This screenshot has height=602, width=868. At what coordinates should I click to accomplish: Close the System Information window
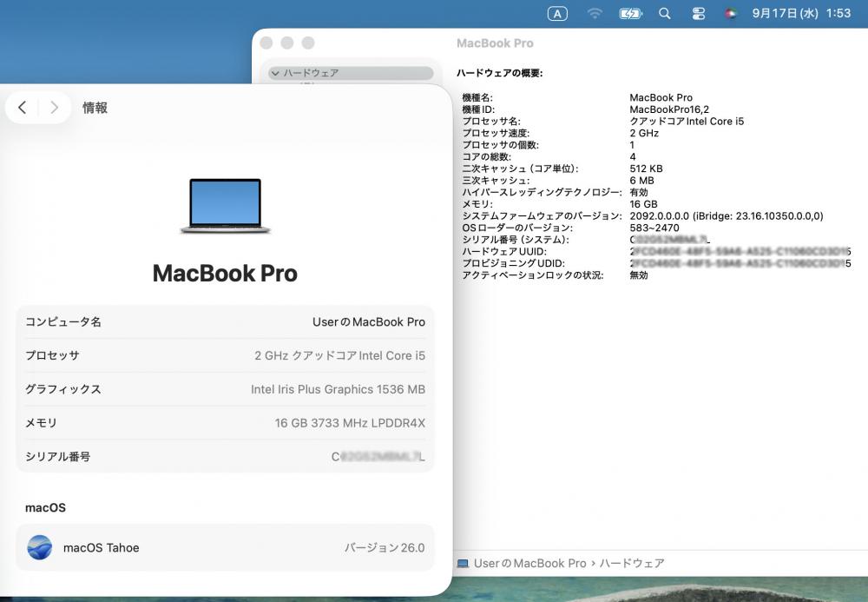click(266, 43)
